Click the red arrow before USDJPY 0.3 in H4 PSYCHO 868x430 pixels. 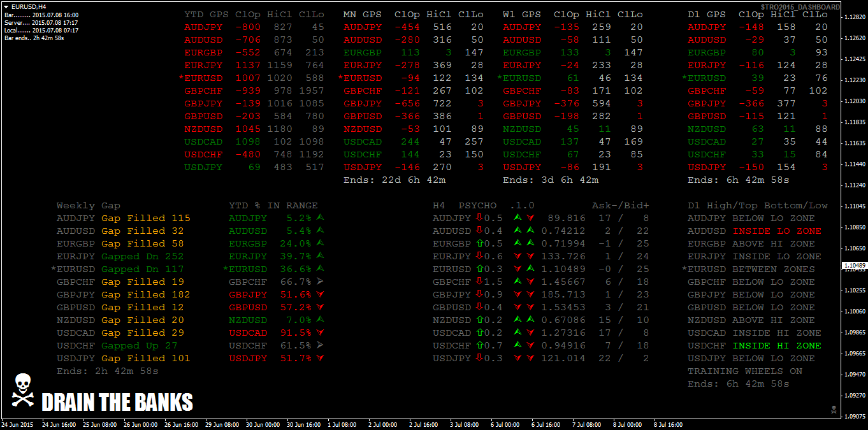click(479, 358)
